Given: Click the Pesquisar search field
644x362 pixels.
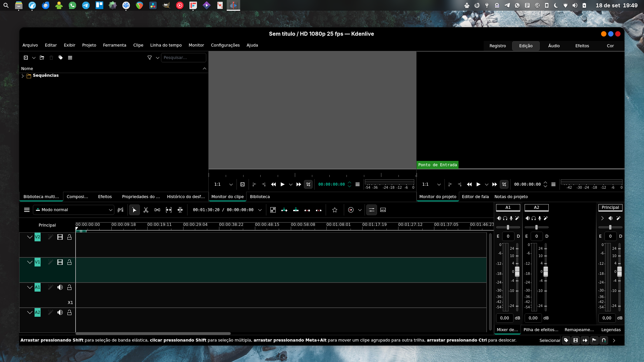Looking at the screenshot, I should click(183, 58).
